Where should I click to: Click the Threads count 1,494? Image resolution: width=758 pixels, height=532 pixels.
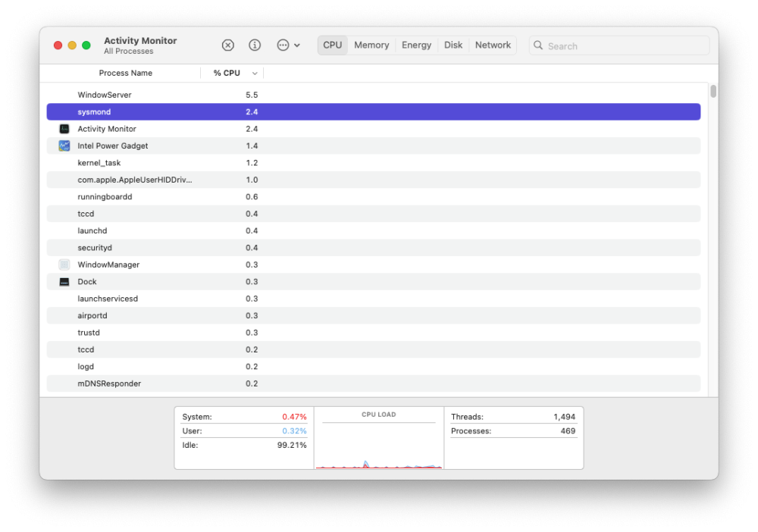coord(564,417)
